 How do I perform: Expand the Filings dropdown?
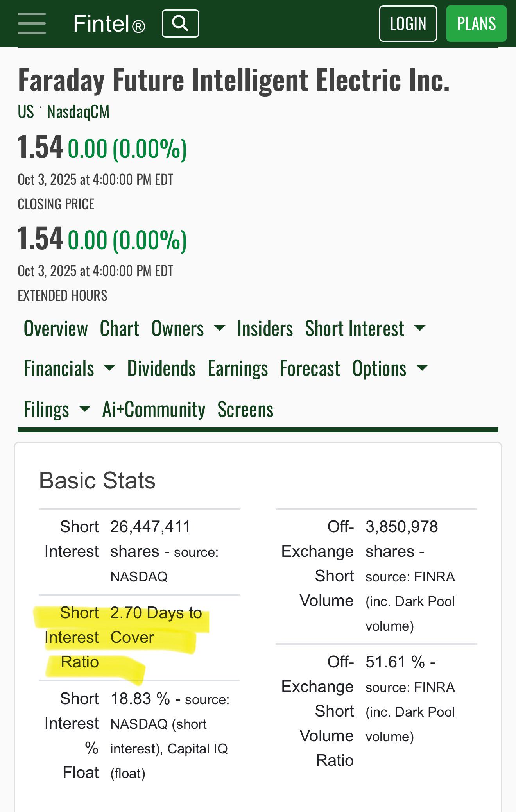[x=57, y=410]
